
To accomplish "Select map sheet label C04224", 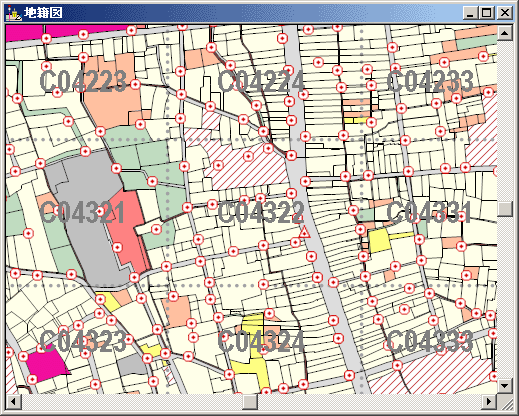I will pyautogui.click(x=261, y=81).
